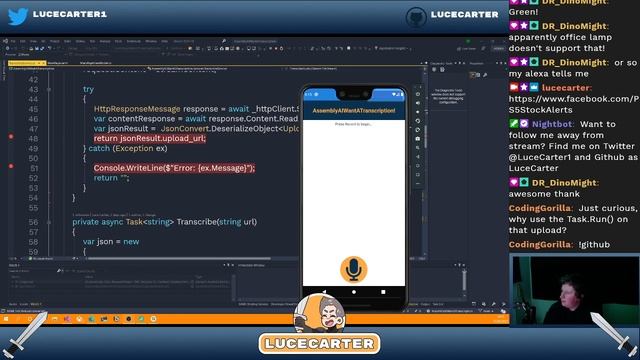Click the bottom-right output panel vertical scrollbar
The image size is (640, 360).
(x=464, y=280)
